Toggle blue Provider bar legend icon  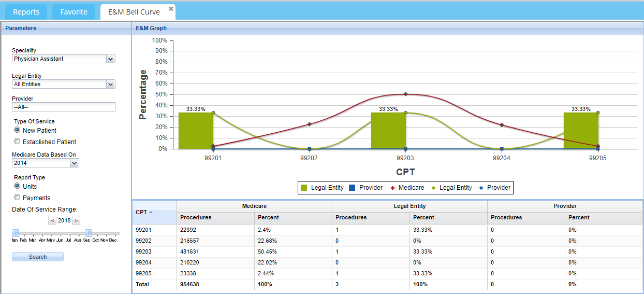[x=353, y=188]
